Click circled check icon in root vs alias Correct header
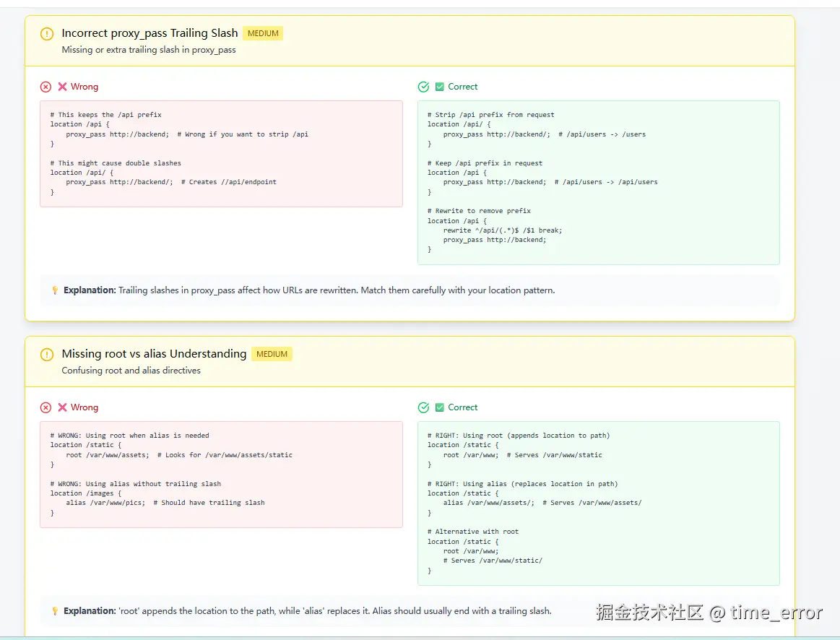The image size is (840, 640). (423, 407)
